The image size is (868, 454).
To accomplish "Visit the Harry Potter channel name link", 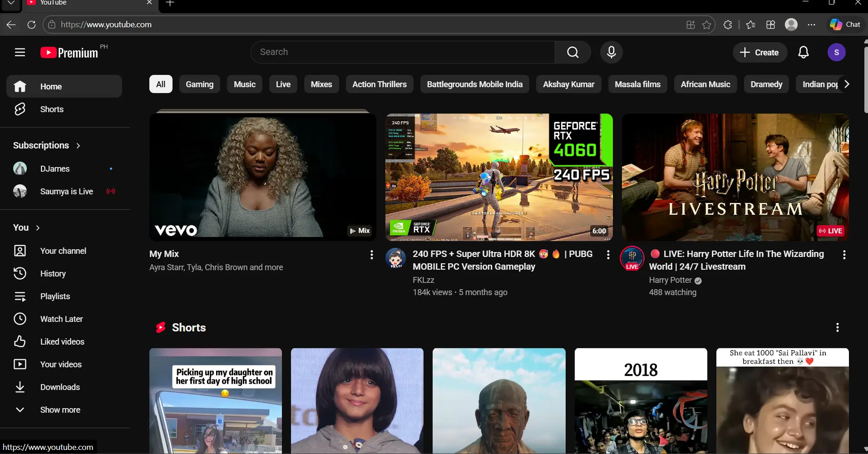I will coord(670,280).
